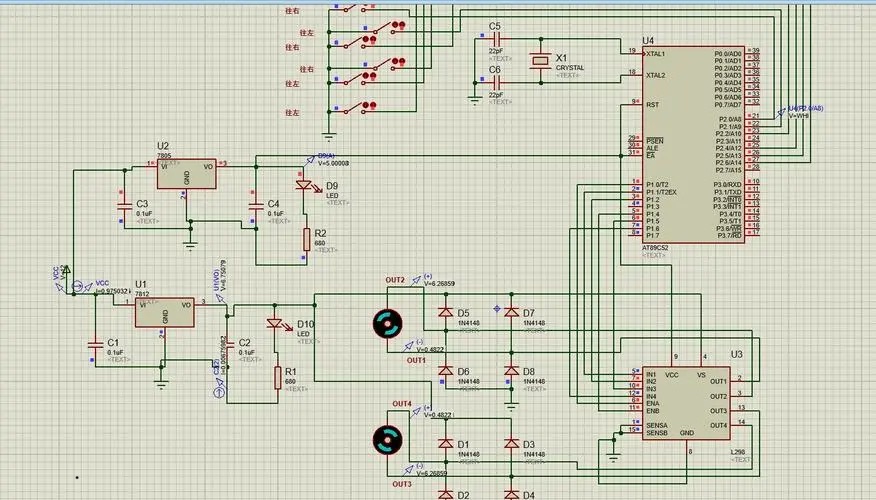Click the ground symbol below diode D8
Image resolution: width=876 pixels, height=500 pixels.
(x=511, y=407)
